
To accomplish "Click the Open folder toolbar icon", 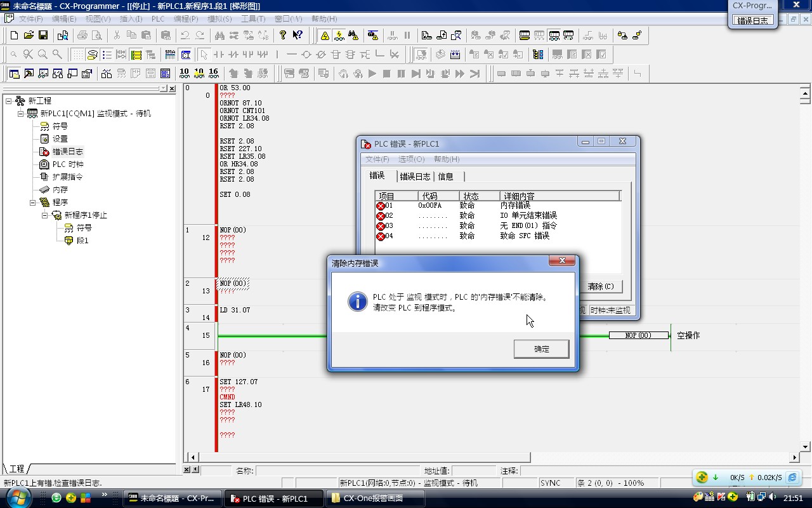I will pos(29,36).
